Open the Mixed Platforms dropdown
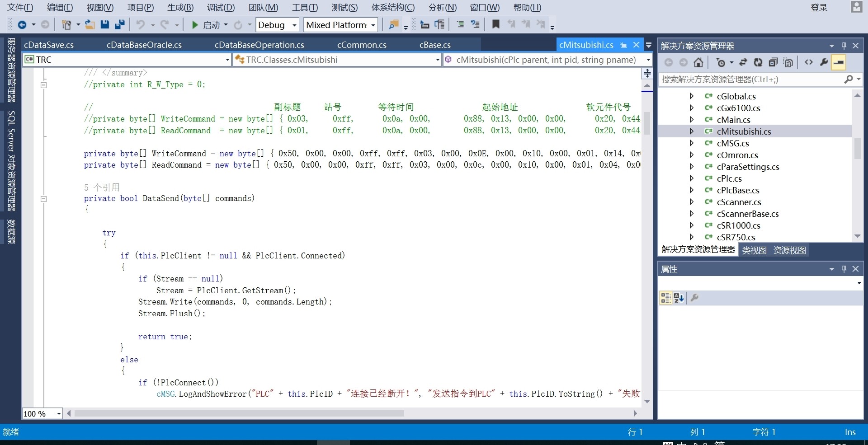Viewport: 868px width, 445px height. click(x=373, y=25)
